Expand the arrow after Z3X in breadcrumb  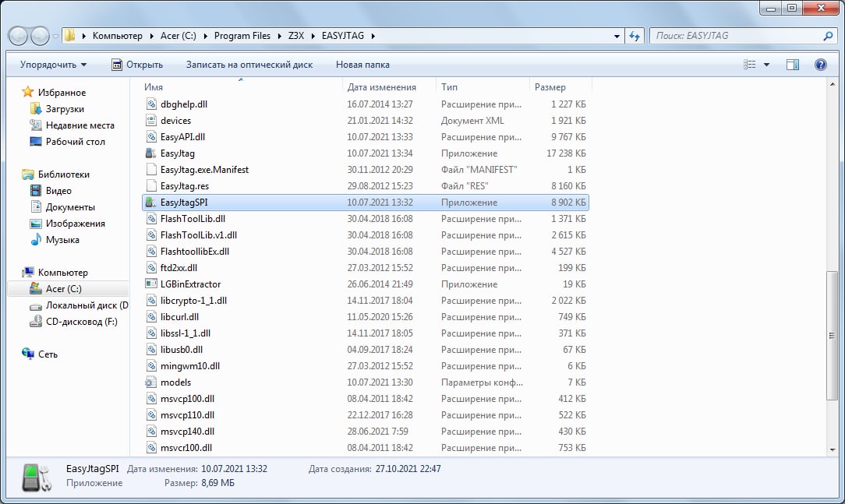point(313,36)
